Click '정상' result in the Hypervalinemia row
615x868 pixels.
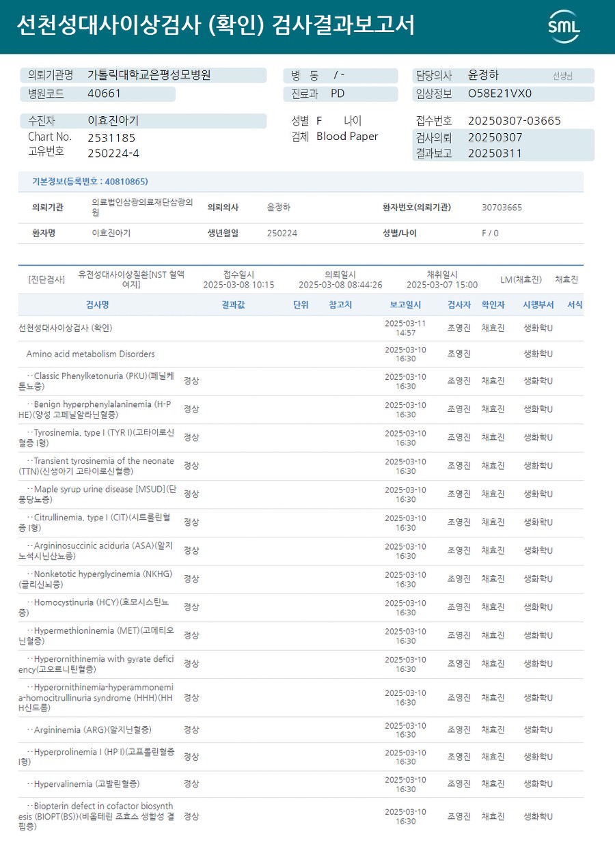[191, 784]
